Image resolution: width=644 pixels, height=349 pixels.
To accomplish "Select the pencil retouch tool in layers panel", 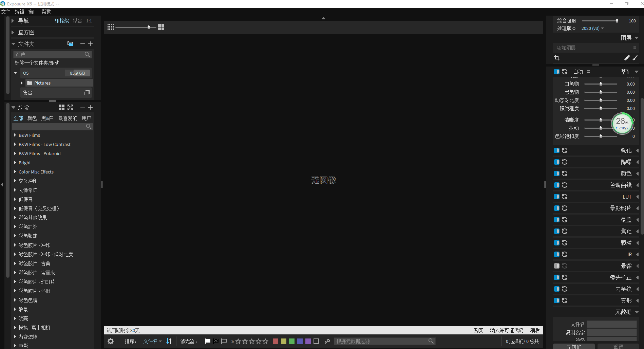I will pyautogui.click(x=627, y=58).
